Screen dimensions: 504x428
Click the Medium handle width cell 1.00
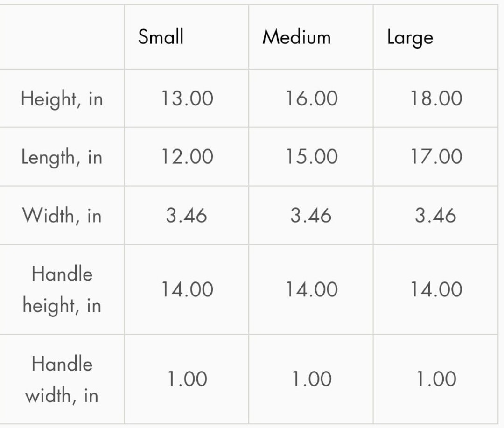click(x=312, y=379)
